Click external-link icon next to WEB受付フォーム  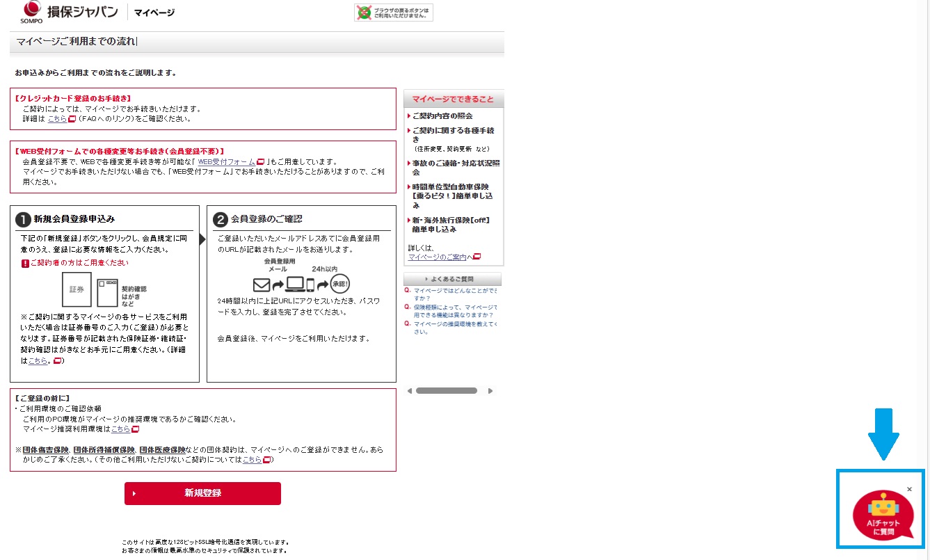click(261, 161)
